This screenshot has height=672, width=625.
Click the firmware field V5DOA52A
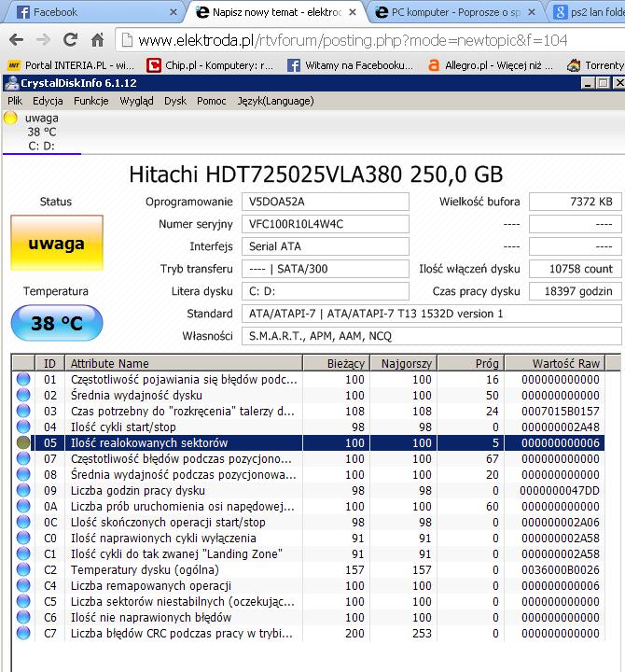click(326, 202)
